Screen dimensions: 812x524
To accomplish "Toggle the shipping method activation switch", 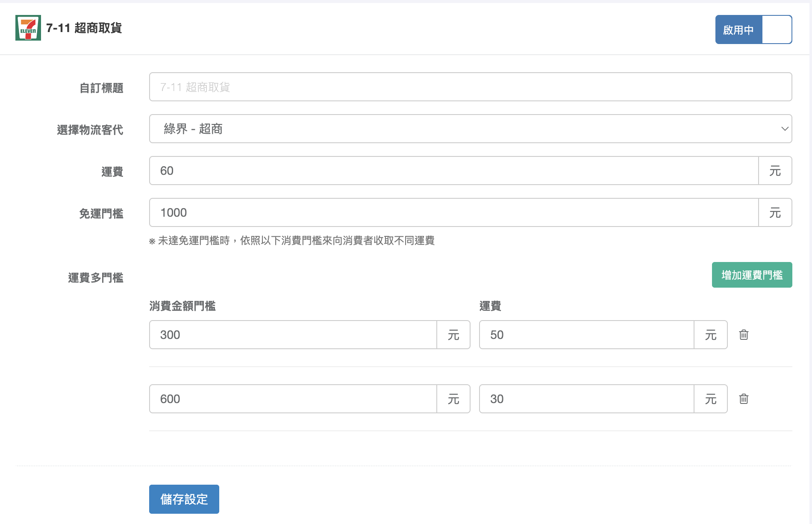I will [x=753, y=29].
